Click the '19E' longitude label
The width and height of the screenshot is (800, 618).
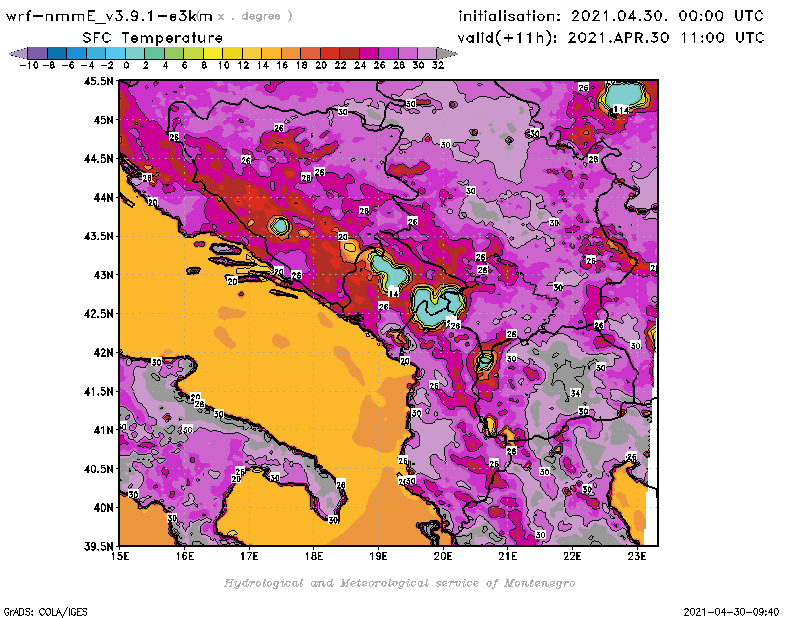(378, 556)
